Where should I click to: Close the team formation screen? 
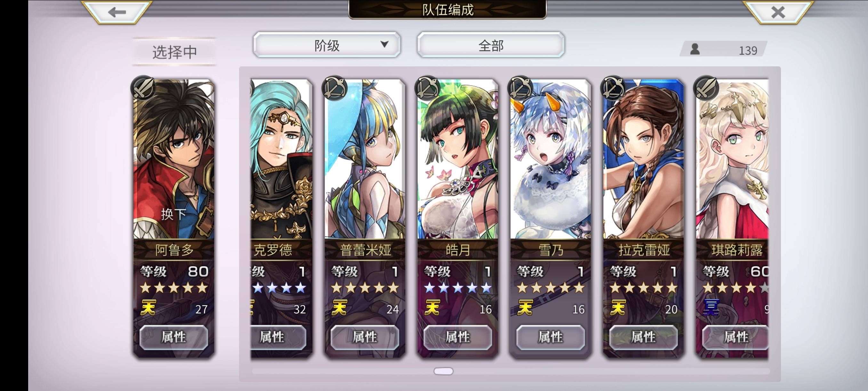point(778,12)
